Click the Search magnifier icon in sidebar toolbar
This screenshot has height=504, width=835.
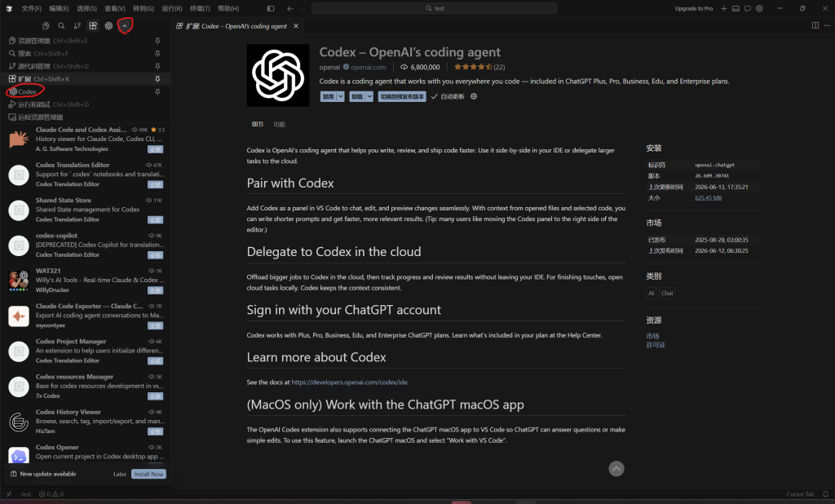61,25
